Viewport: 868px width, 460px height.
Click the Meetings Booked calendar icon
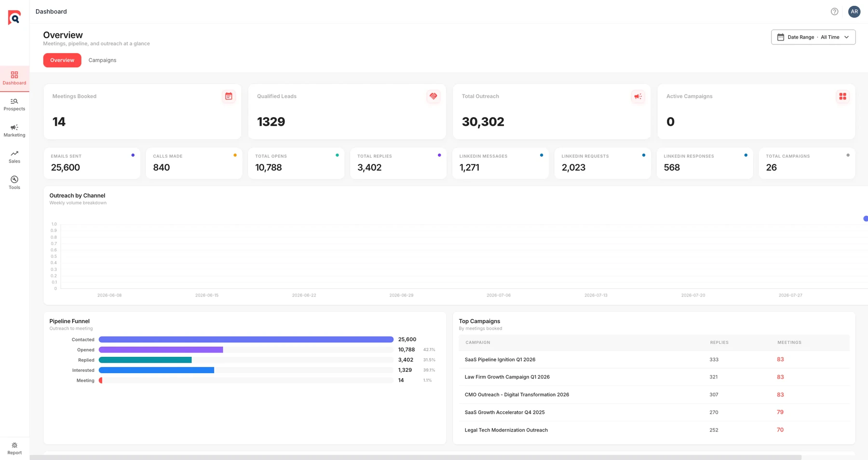tap(229, 96)
